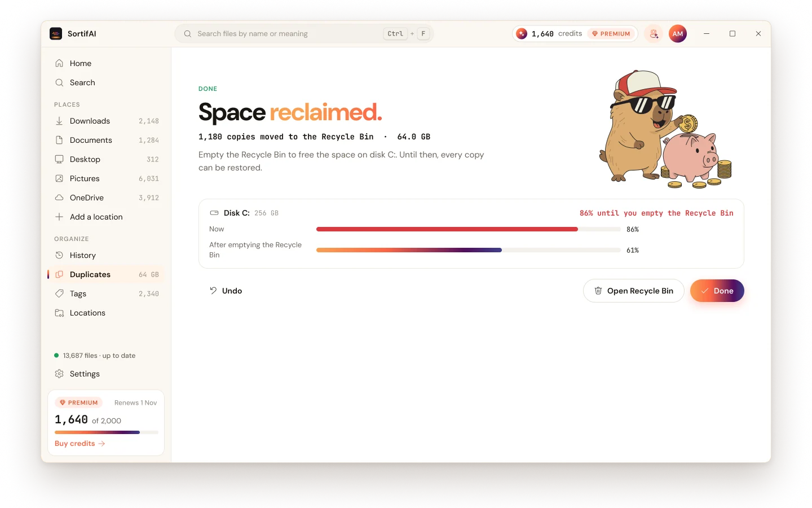Click the '1,640 of 2,000' credits count
This screenshot has height=508, width=812.
click(88, 420)
